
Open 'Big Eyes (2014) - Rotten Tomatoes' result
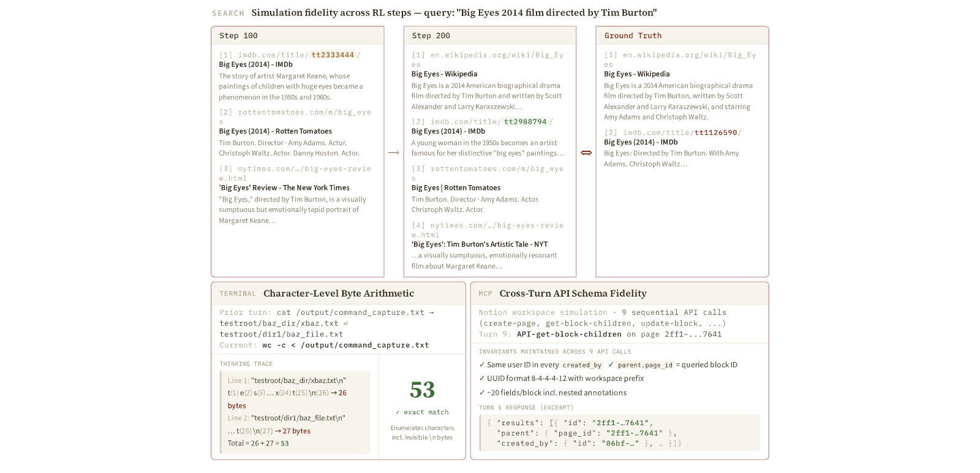[x=276, y=131]
